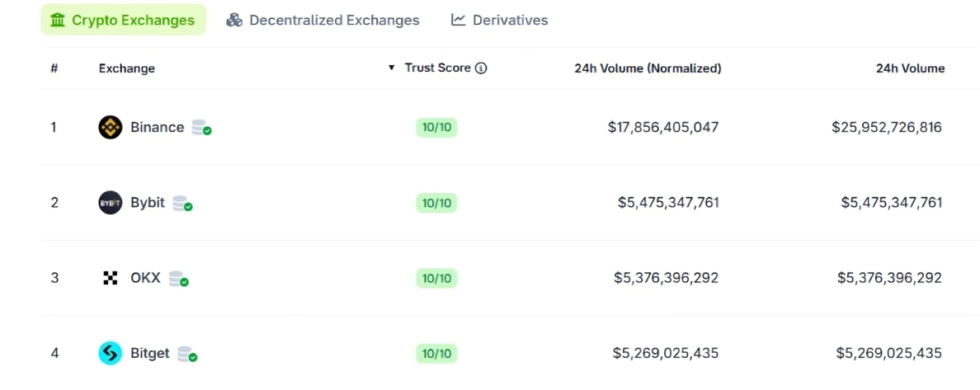Viewport: 980px width, 390px height.
Task: Open the OKX exchange page
Action: point(146,278)
